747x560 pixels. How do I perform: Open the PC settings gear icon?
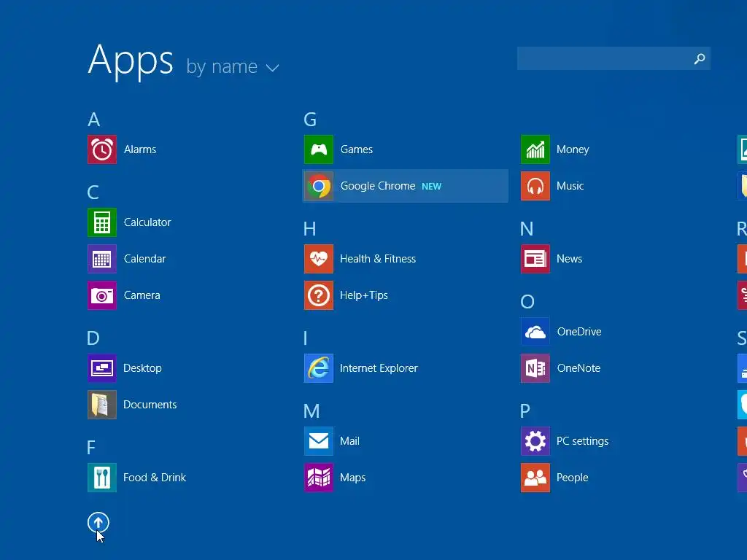(x=535, y=441)
